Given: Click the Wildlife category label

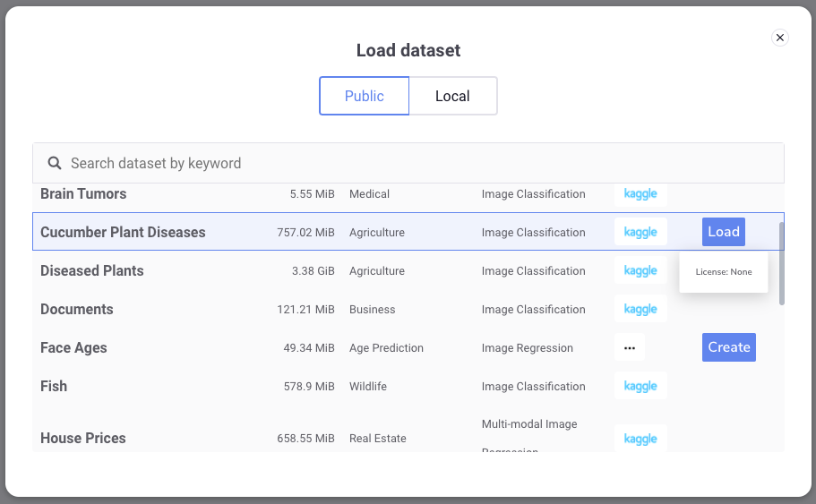Looking at the screenshot, I should [368, 387].
